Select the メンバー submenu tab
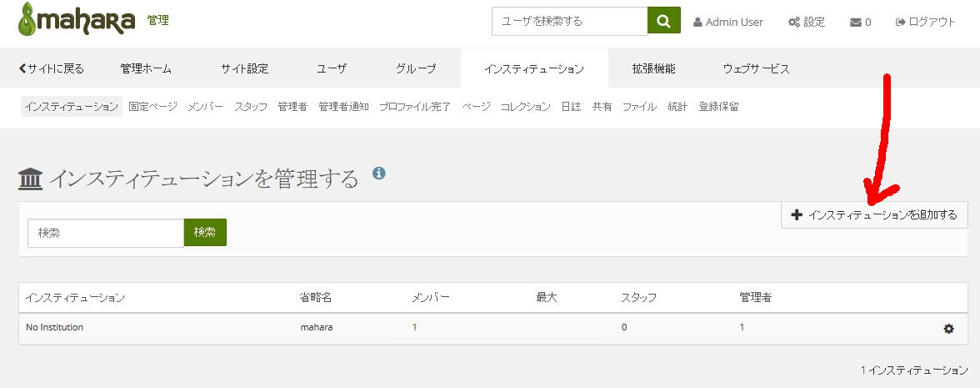Screen dimensions: 980x388 (x=205, y=107)
